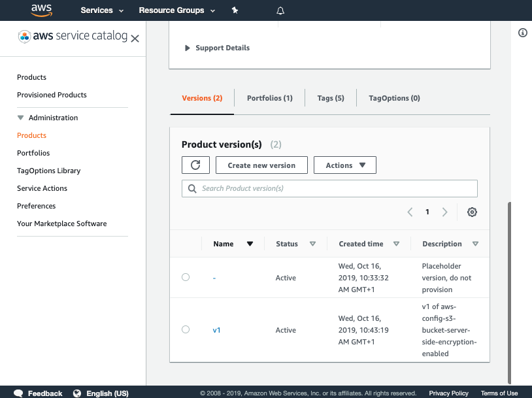The height and width of the screenshot is (398, 532).
Task: Focus the Search Product version(s) field
Action: (x=329, y=189)
